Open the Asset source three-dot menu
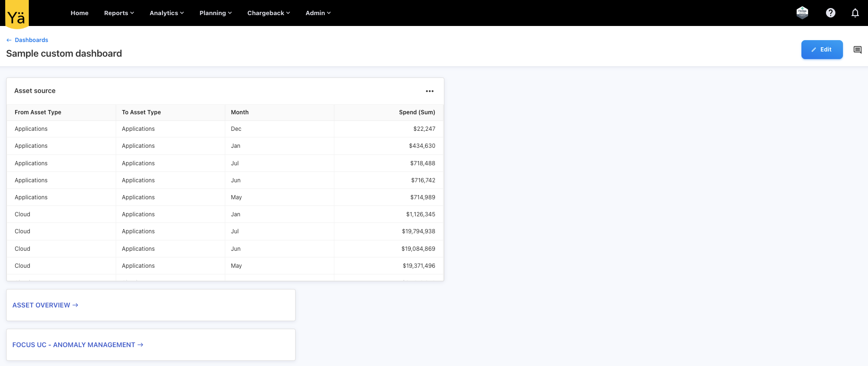The image size is (868, 366). (430, 91)
